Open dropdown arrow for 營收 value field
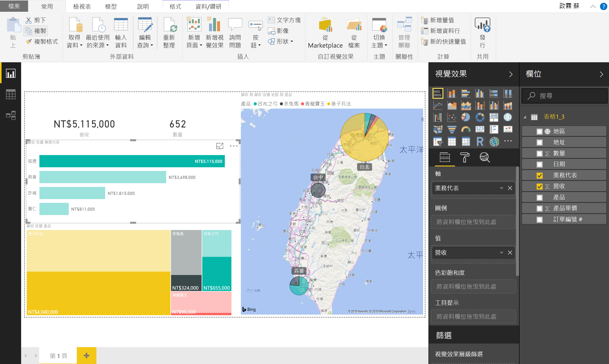 [501, 253]
